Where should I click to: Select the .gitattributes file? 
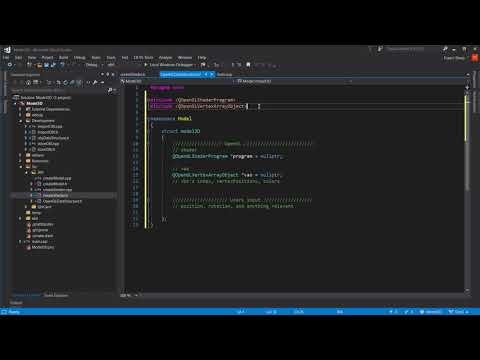[43, 224]
